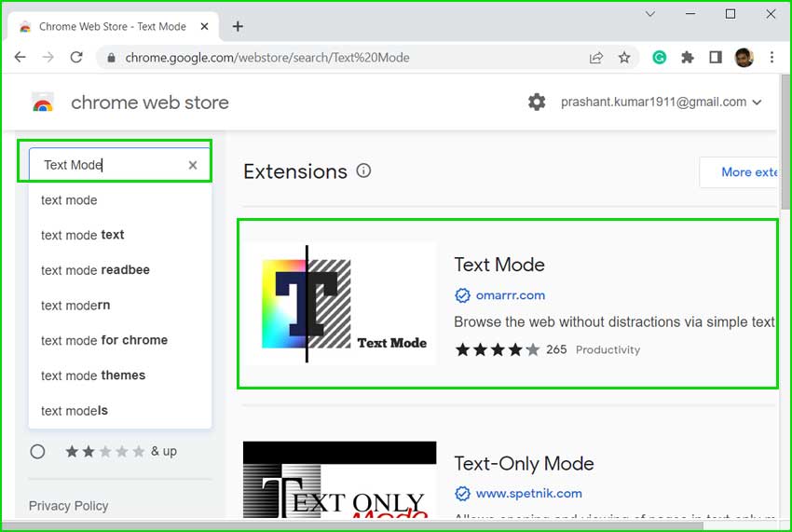This screenshot has width=792, height=532.
Task: View site information via lock icon
Action: (112, 58)
